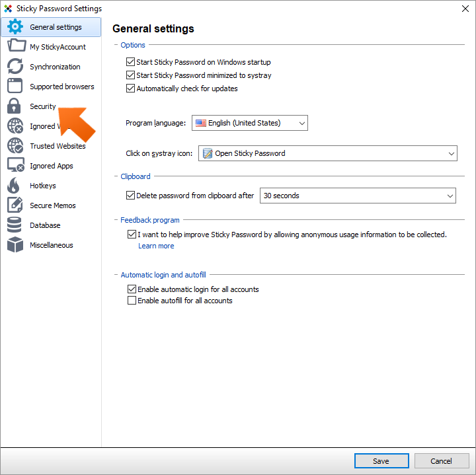Click the Database stack icon

(x=15, y=225)
